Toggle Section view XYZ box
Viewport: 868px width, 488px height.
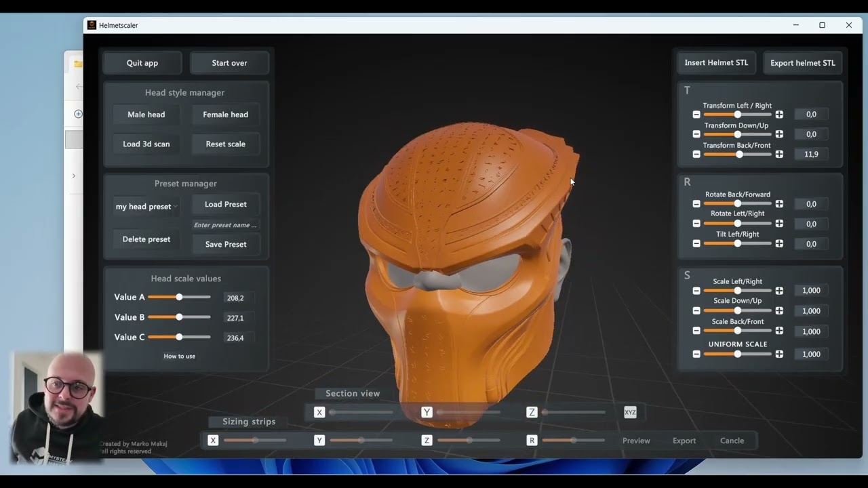(630, 412)
